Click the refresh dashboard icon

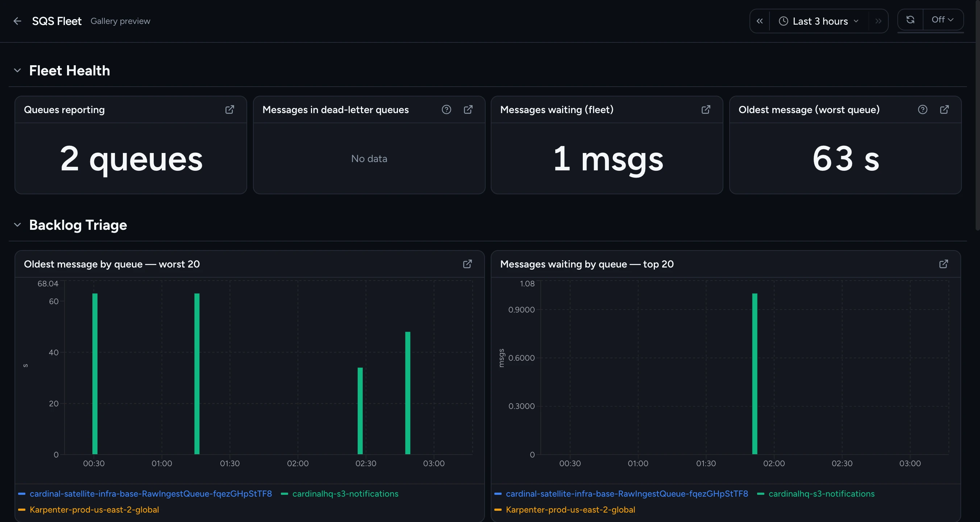tap(910, 20)
